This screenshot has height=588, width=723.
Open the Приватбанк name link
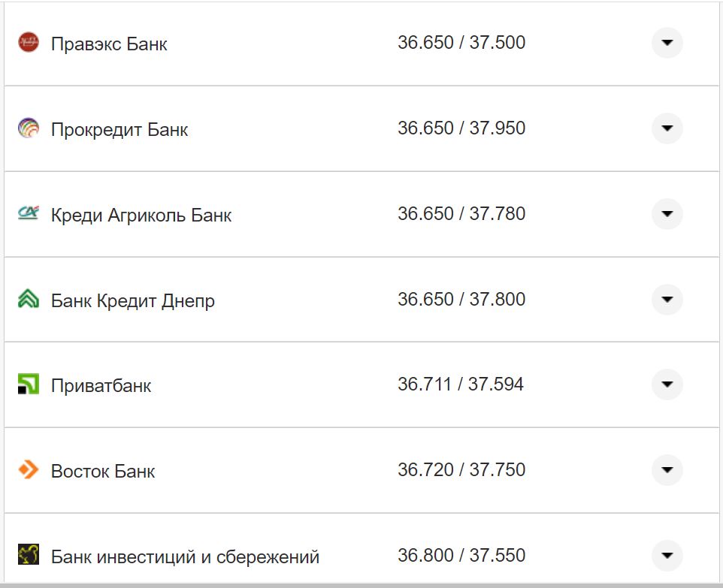click(101, 385)
